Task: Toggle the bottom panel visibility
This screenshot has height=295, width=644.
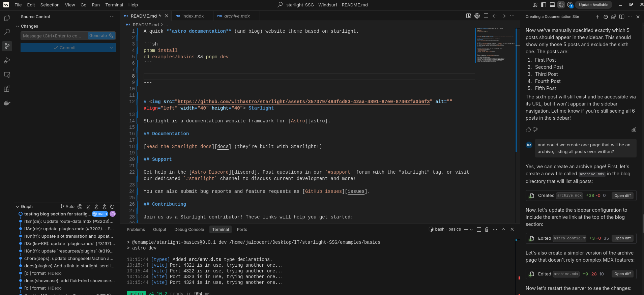Action: pyautogui.click(x=552, y=5)
